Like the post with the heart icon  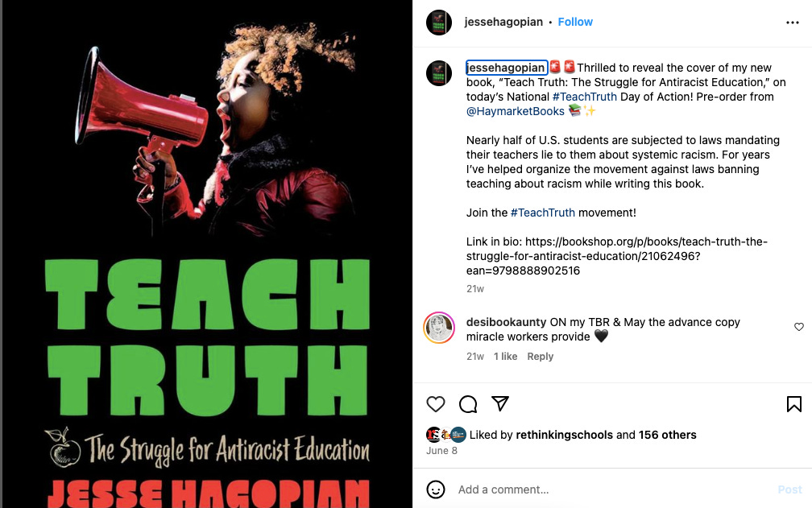[436, 404]
